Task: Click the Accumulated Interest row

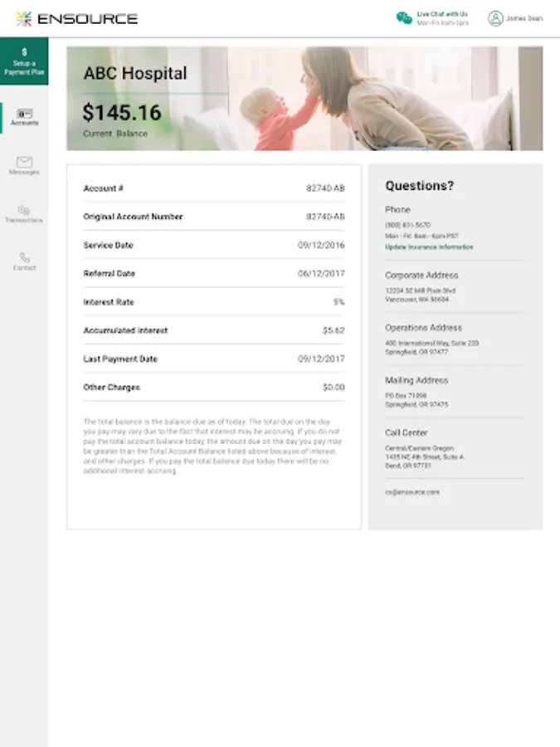Action: [x=214, y=330]
